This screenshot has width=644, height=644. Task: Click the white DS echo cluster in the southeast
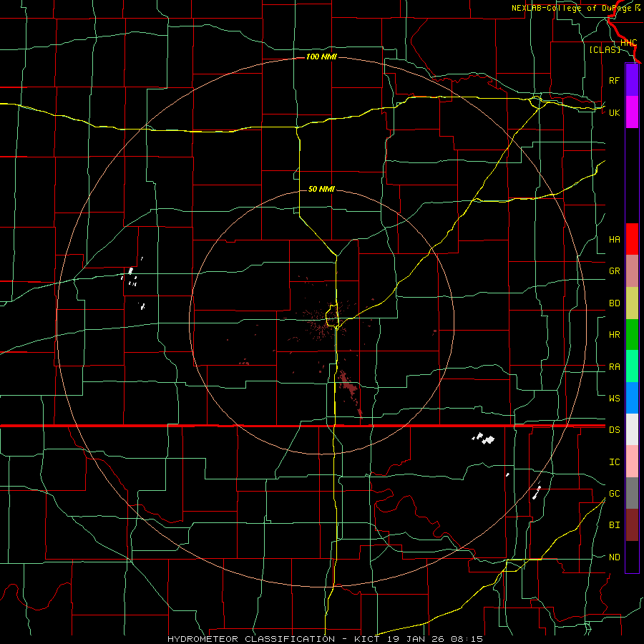[x=484, y=438]
